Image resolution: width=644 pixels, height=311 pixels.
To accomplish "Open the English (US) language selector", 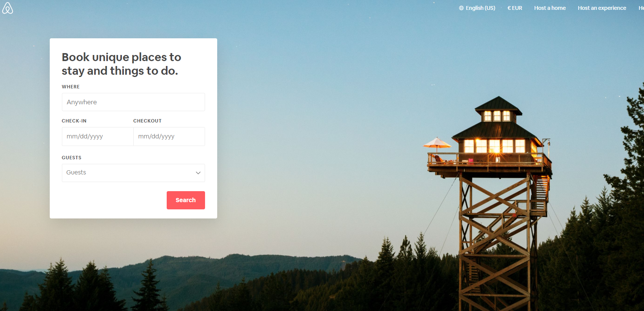I will click(x=477, y=8).
